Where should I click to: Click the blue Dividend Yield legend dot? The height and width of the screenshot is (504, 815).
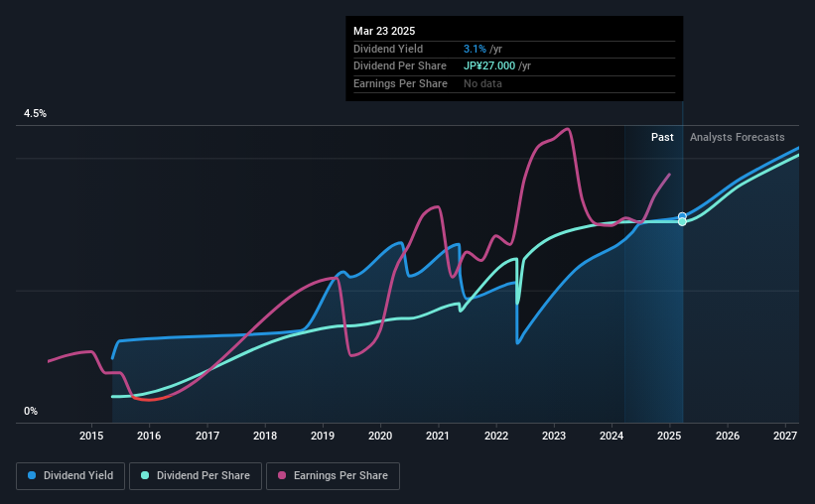pyautogui.click(x=32, y=475)
